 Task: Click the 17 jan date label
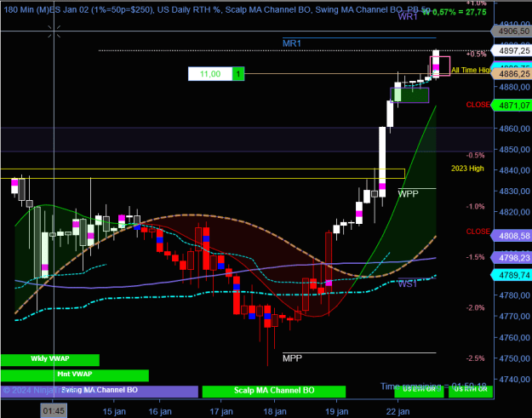pos(221,411)
